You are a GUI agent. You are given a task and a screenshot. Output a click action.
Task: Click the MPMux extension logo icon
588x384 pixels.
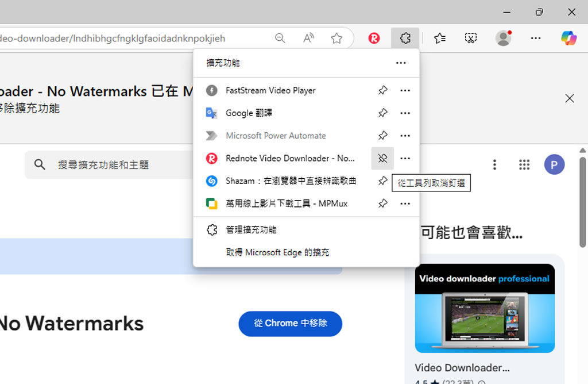[211, 203]
